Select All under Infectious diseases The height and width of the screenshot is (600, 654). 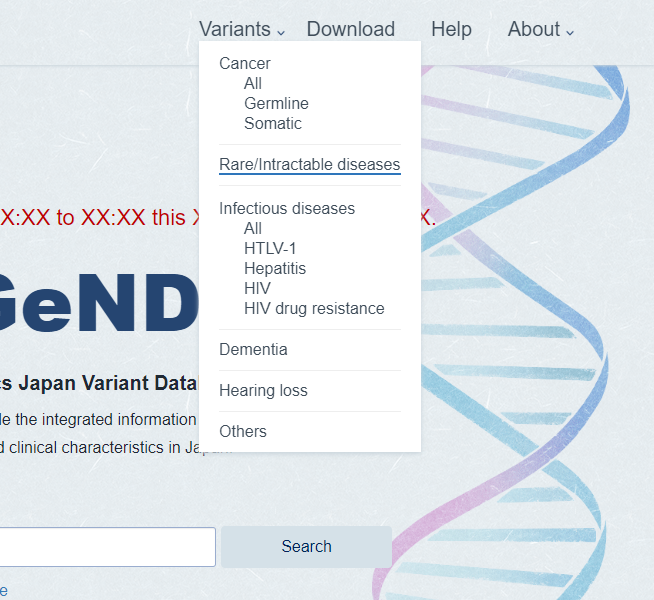coord(253,229)
